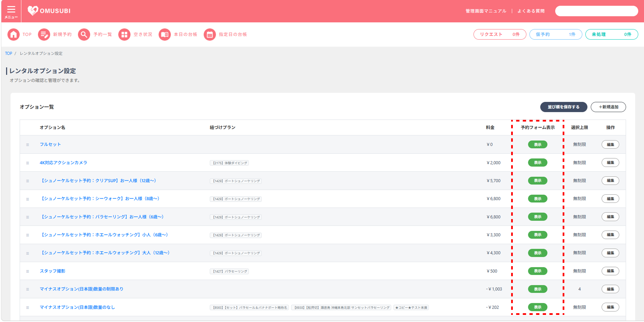This screenshot has height=322, width=644.
Task: Click 予約フォーム表示 column header
Action: coord(538,128)
